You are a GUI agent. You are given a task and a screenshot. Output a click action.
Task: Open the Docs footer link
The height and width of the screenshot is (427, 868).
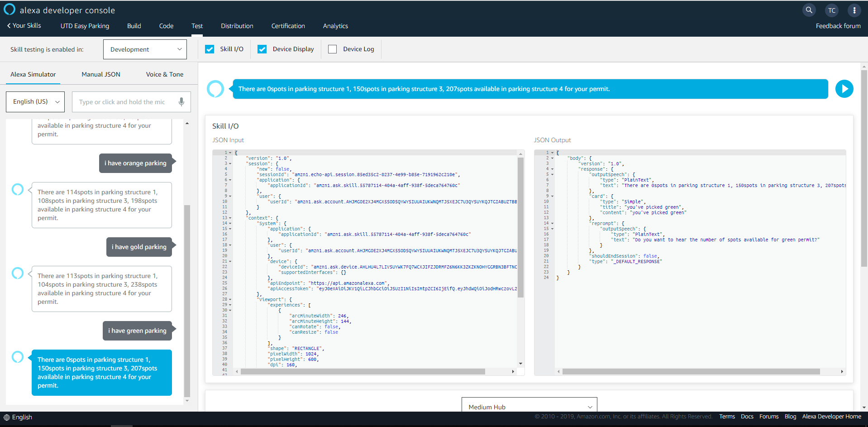(747, 417)
